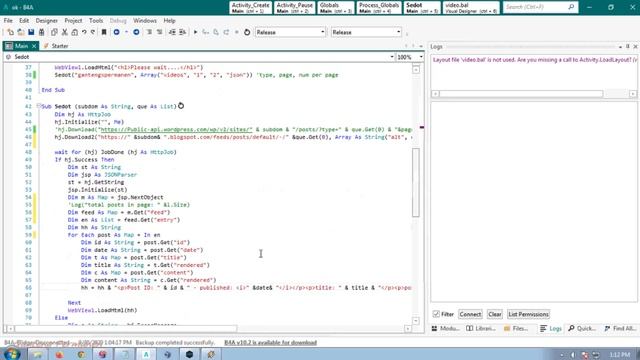
Task: Jump to Activity_Create shortcut
Action: [x=251, y=7]
